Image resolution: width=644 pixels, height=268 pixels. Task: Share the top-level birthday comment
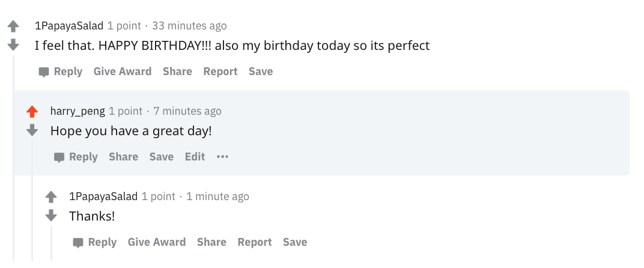(x=177, y=72)
